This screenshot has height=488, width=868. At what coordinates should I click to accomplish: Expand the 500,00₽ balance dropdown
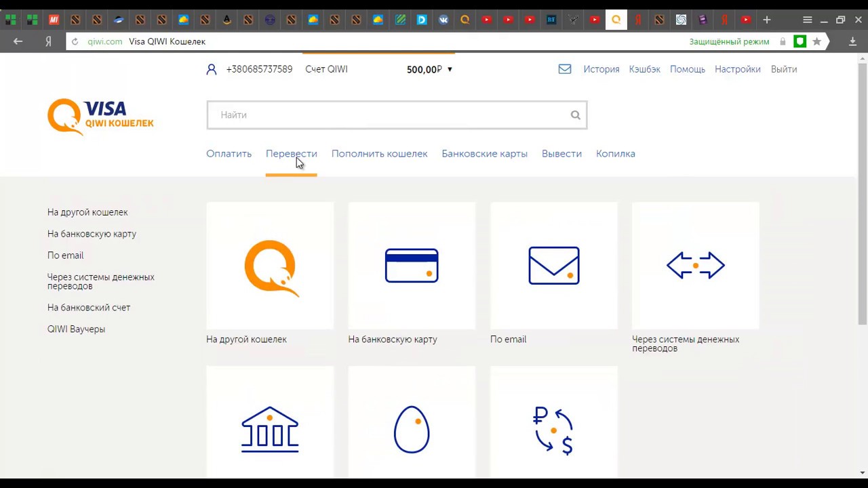click(450, 69)
